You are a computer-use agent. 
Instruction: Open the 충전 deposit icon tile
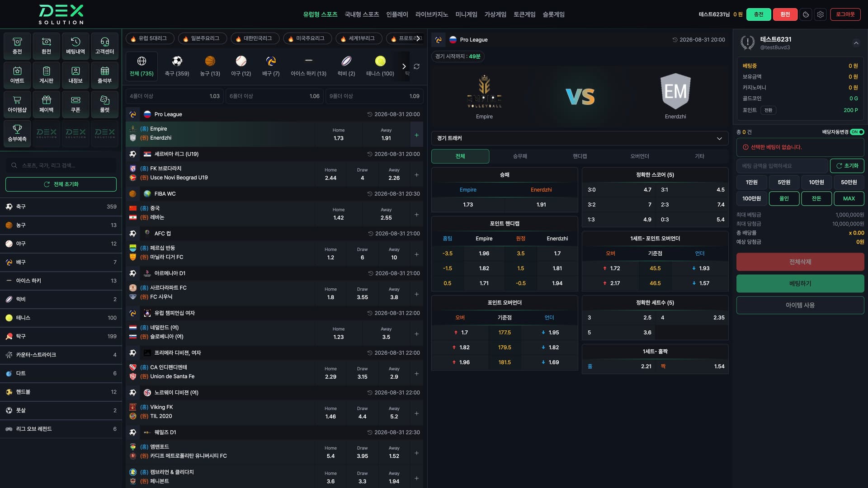(x=17, y=46)
